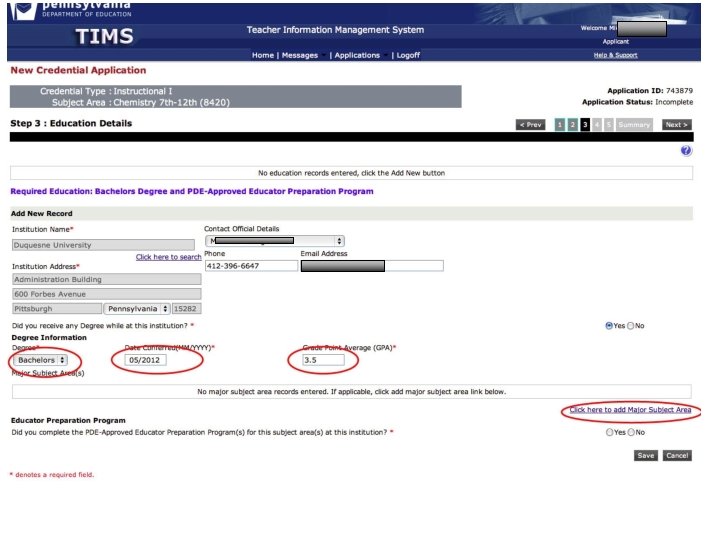Image resolution: width=720 pixels, height=540 pixels.
Task: Jump to step 1 in wizard
Action: pyautogui.click(x=560, y=124)
